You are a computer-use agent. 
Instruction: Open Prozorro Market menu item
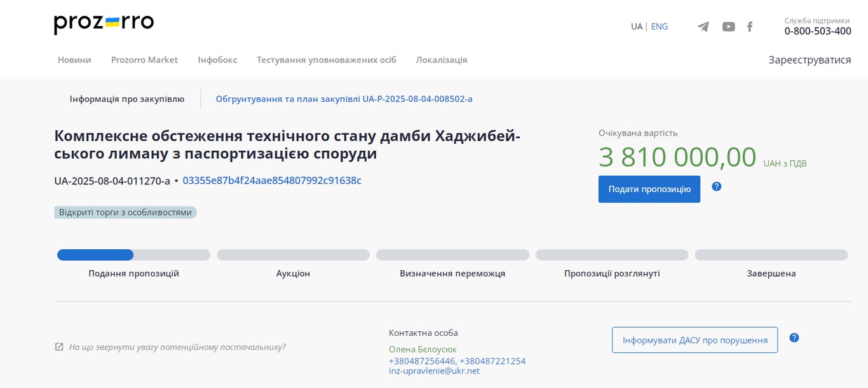[x=144, y=60]
